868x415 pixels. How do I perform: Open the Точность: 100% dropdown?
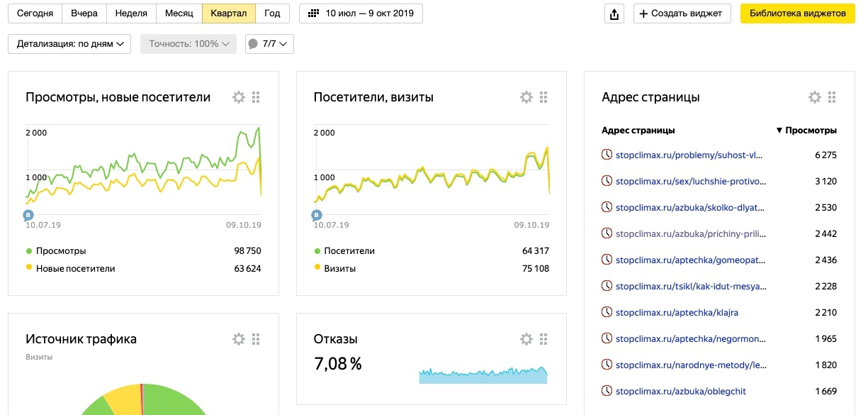[x=188, y=44]
